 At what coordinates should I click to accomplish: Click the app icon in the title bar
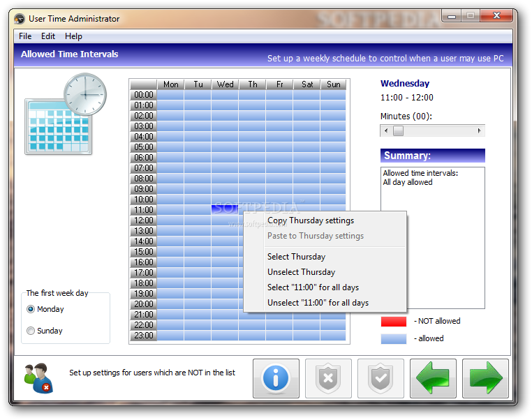coord(20,19)
